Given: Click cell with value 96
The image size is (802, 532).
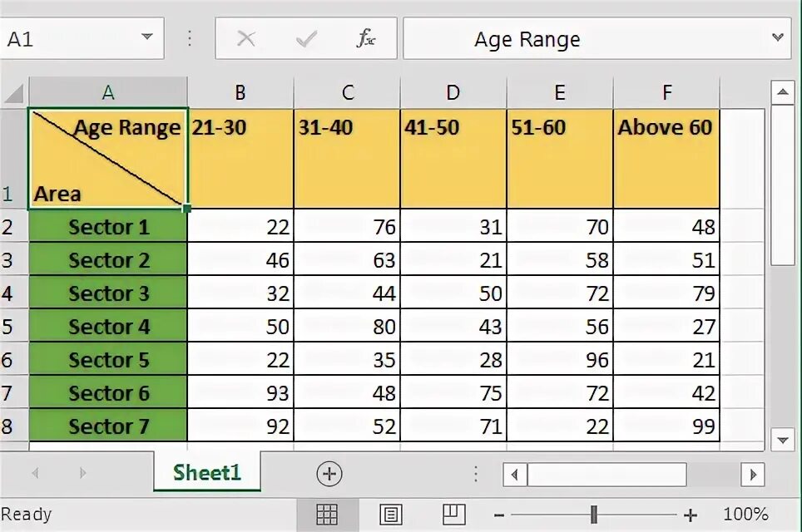Looking at the screenshot, I should tap(560, 359).
